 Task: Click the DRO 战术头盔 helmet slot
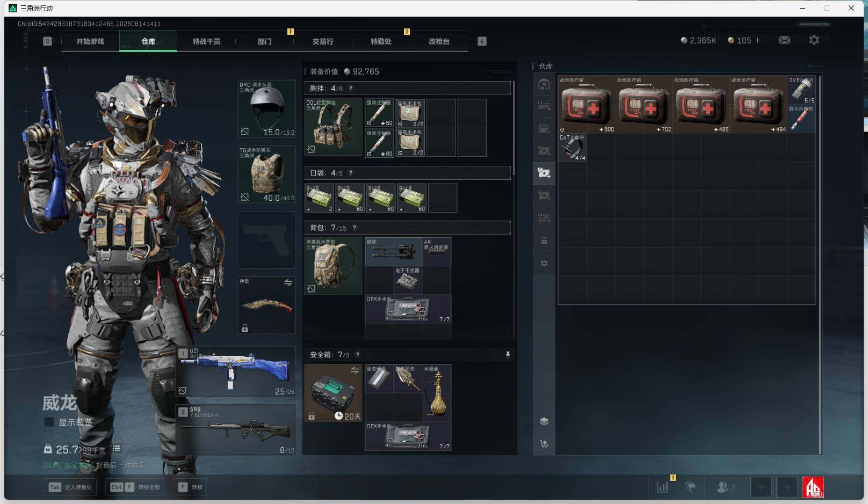266,109
